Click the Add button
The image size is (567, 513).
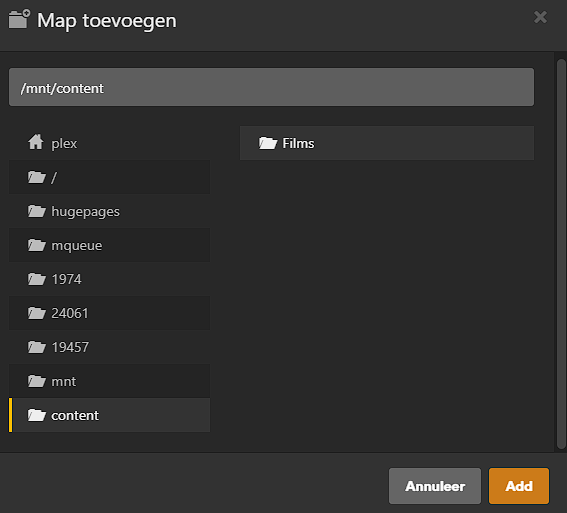(x=519, y=486)
